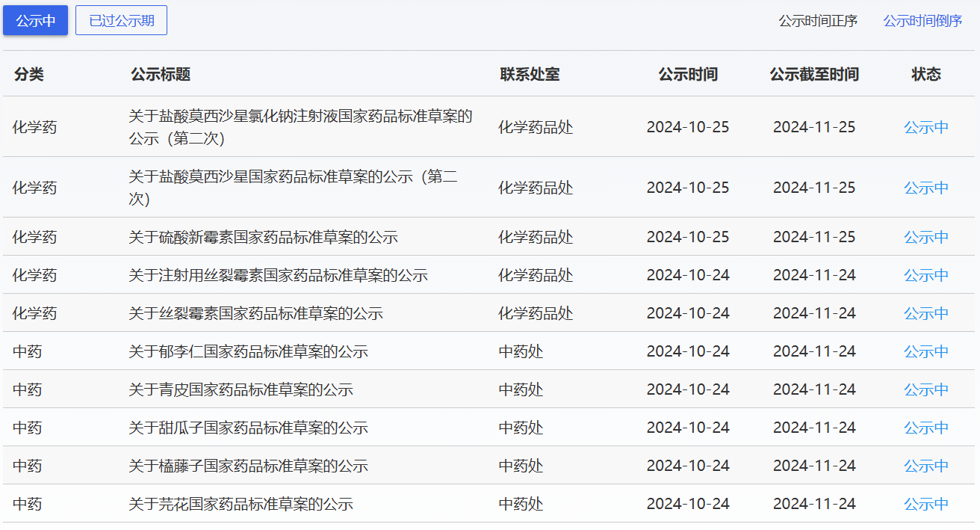Open the 注射用丝裂霉素 standard draft notice
This screenshot has height=530, width=980.
(278, 275)
